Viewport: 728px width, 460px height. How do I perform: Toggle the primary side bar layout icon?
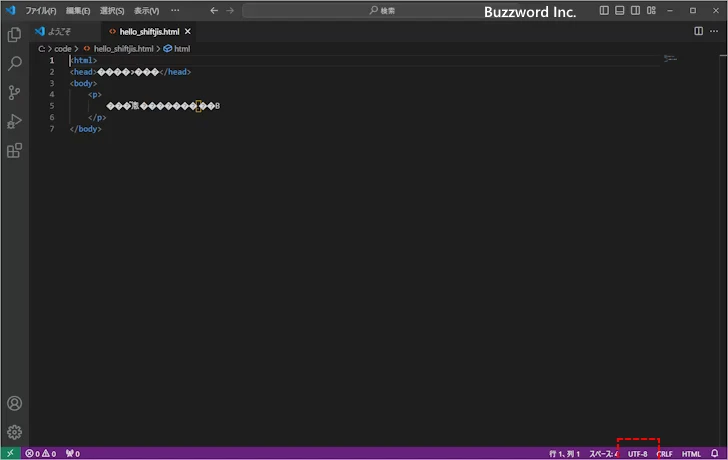[604, 10]
